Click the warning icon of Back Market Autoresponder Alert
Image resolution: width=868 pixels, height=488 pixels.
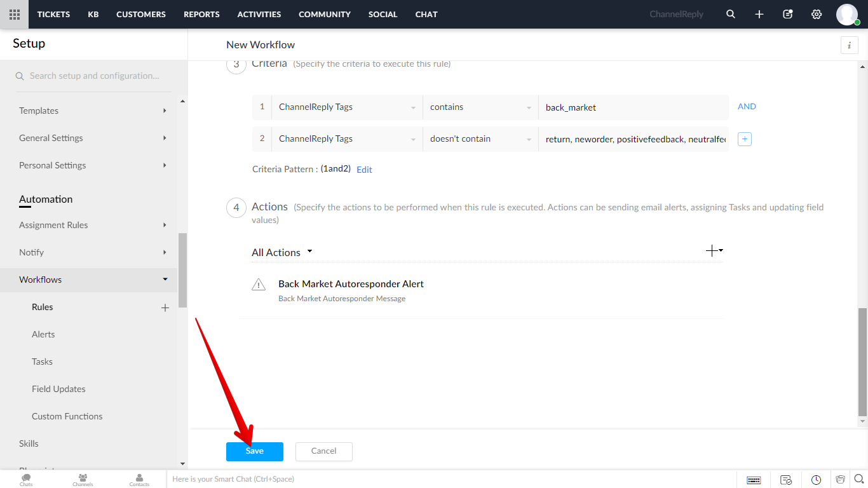(259, 284)
